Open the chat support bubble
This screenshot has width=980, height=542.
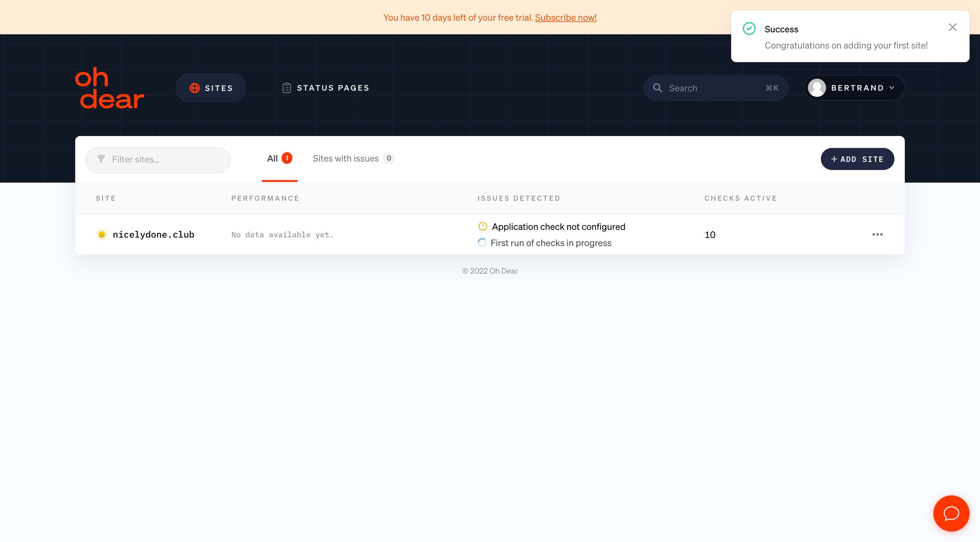click(x=951, y=513)
